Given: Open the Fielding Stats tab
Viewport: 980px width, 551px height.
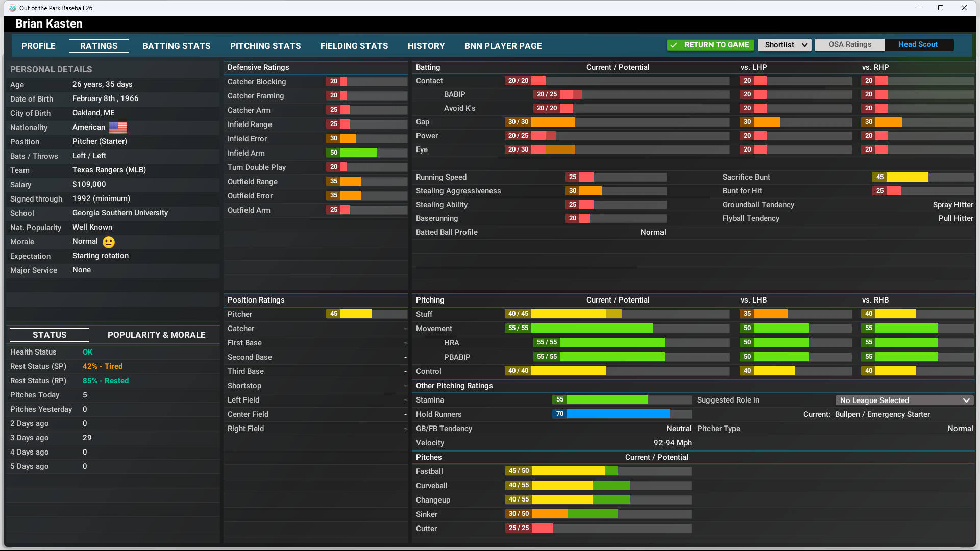Looking at the screenshot, I should [354, 46].
